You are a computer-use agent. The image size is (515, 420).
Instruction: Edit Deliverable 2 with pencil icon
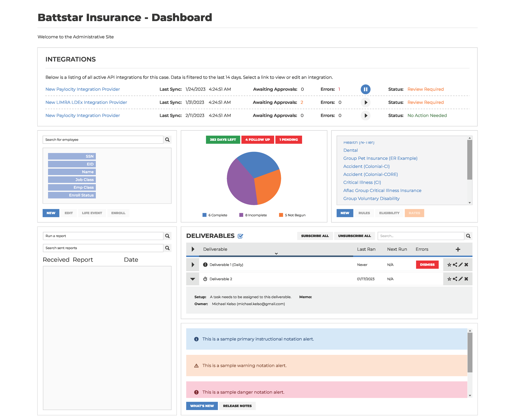click(x=461, y=279)
